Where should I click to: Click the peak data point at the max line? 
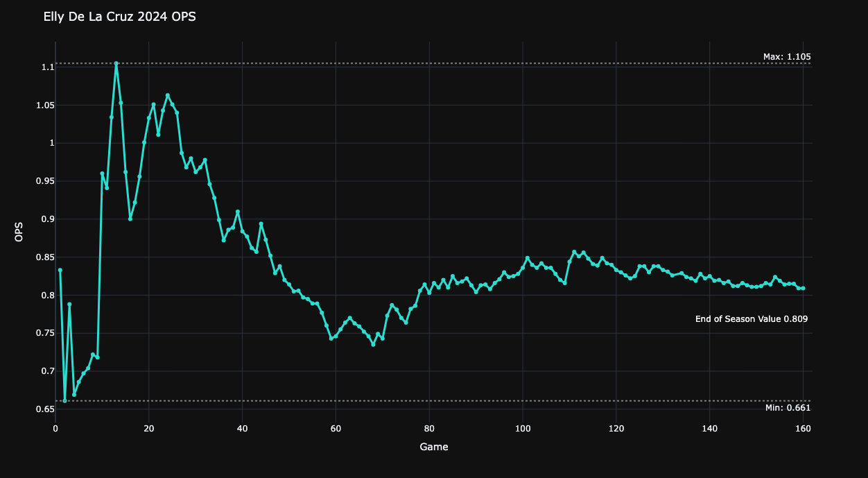tap(116, 63)
